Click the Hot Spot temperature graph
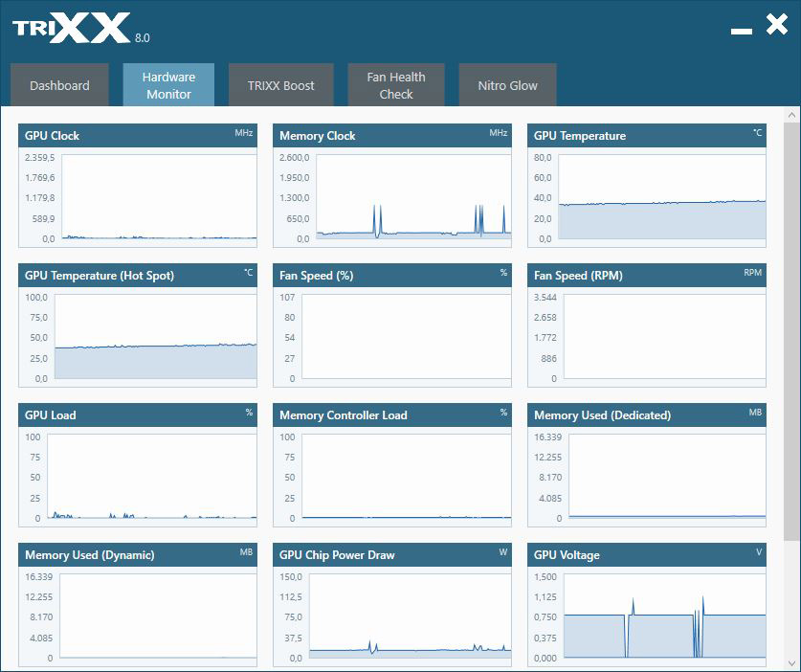Screen dimensions: 801x672 click(x=156, y=336)
